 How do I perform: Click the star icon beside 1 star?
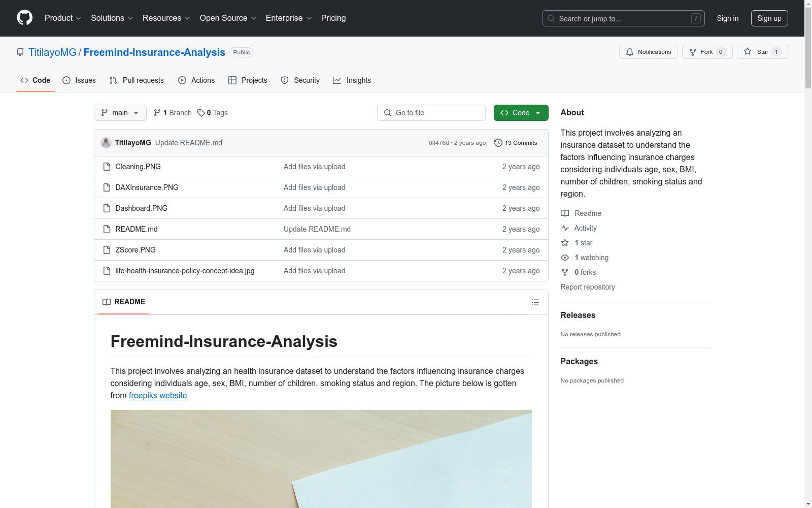coord(565,243)
